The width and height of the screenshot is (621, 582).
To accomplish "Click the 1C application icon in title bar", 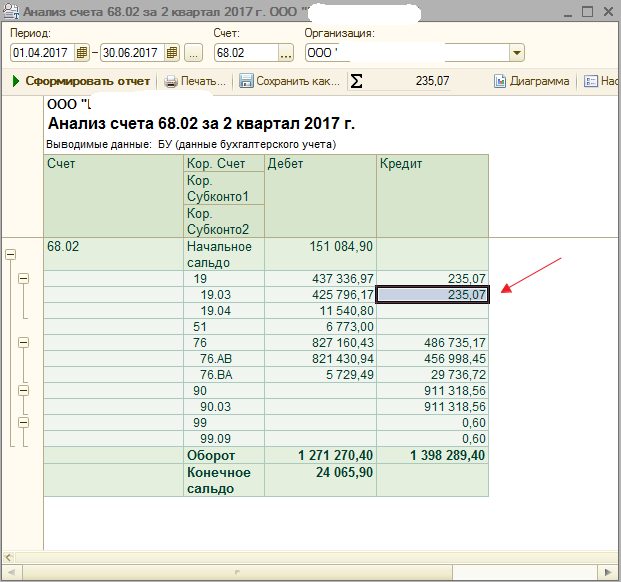I will click(x=11, y=12).
